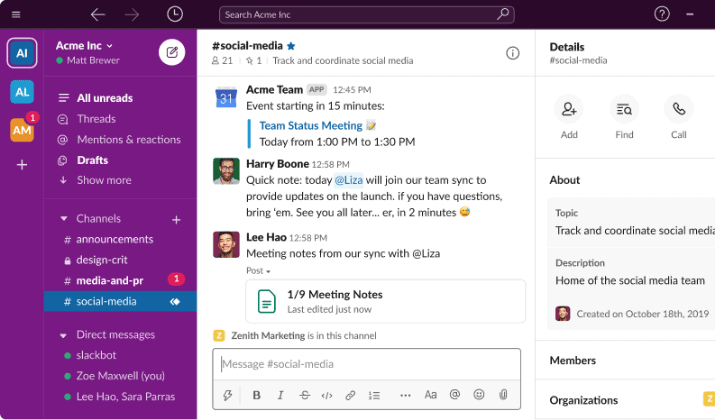Viewport: 715px width, 420px height.
Task: Mention someone with @ icon
Action: tap(455, 394)
